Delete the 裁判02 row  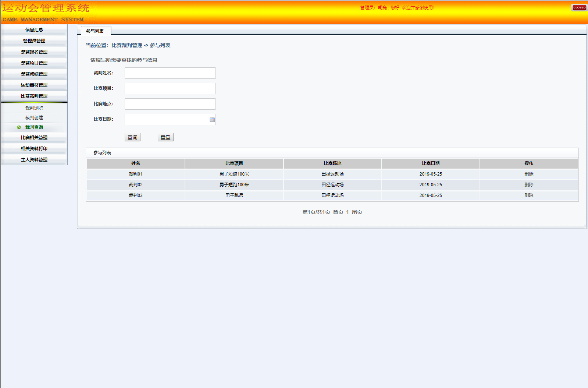tap(529, 185)
